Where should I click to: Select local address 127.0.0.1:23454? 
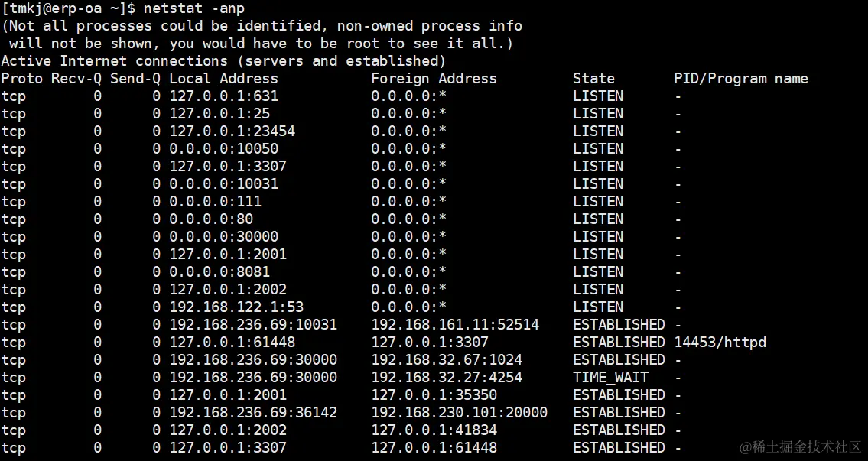point(232,131)
